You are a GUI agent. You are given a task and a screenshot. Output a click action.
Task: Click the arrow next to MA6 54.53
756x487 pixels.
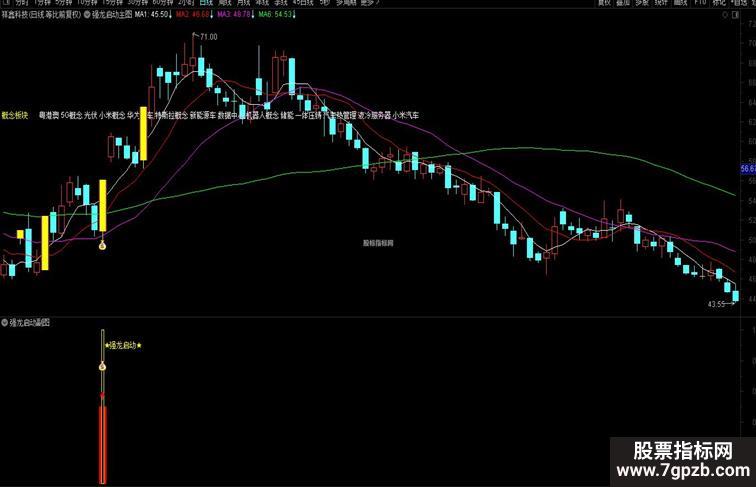click(294, 14)
